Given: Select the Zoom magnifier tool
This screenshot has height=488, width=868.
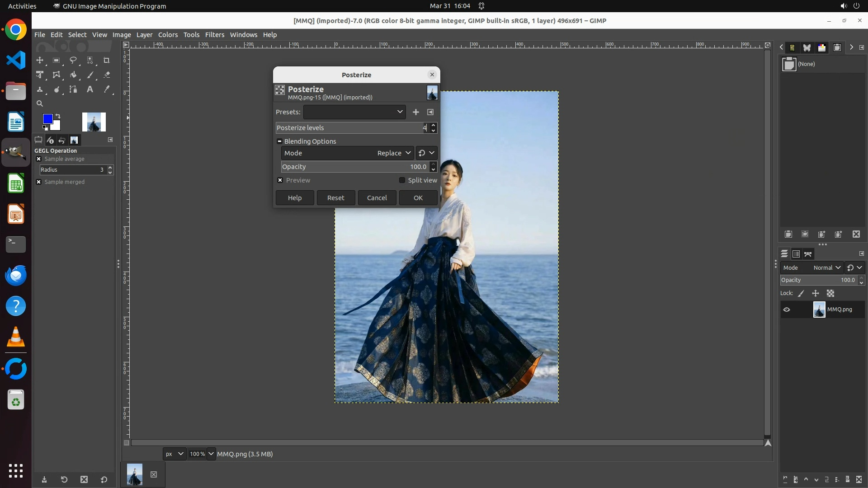Looking at the screenshot, I should coord(40,103).
